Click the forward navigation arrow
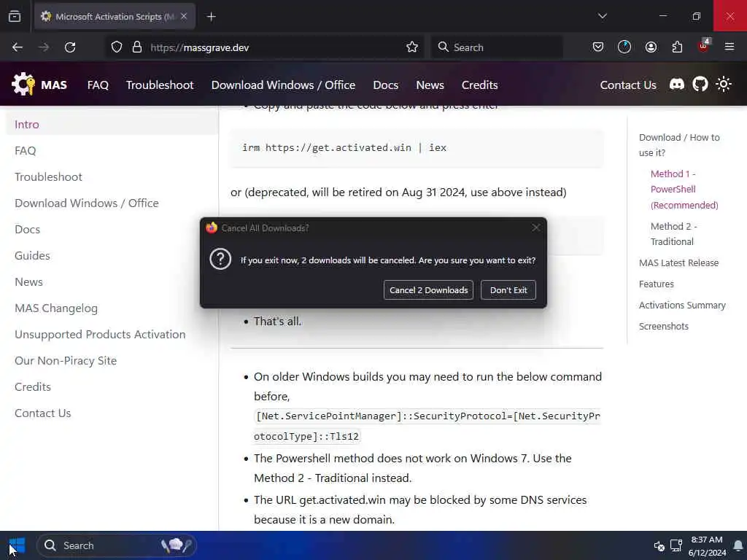The image size is (747, 560). pos(44,47)
